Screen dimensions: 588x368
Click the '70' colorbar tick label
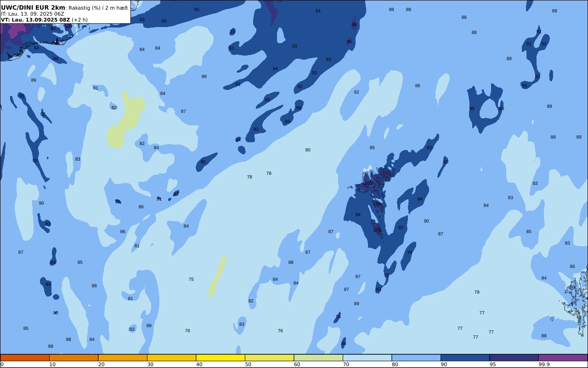[x=346, y=364]
